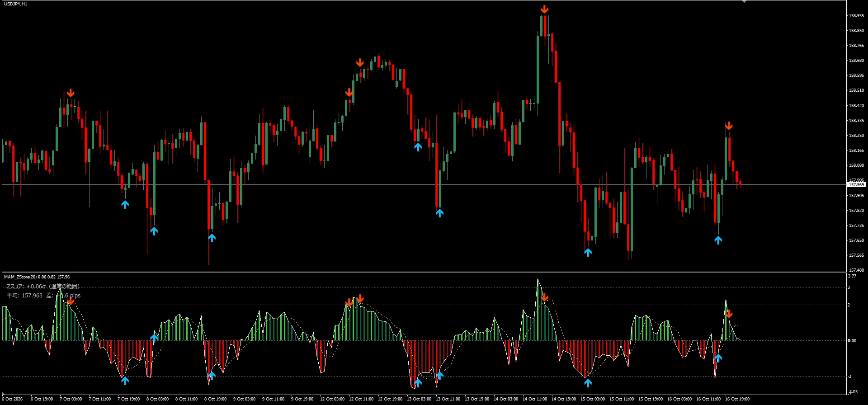Click the blue buy arrow under the 13 Oct 11:00 low candle in the price chart

[439, 213]
